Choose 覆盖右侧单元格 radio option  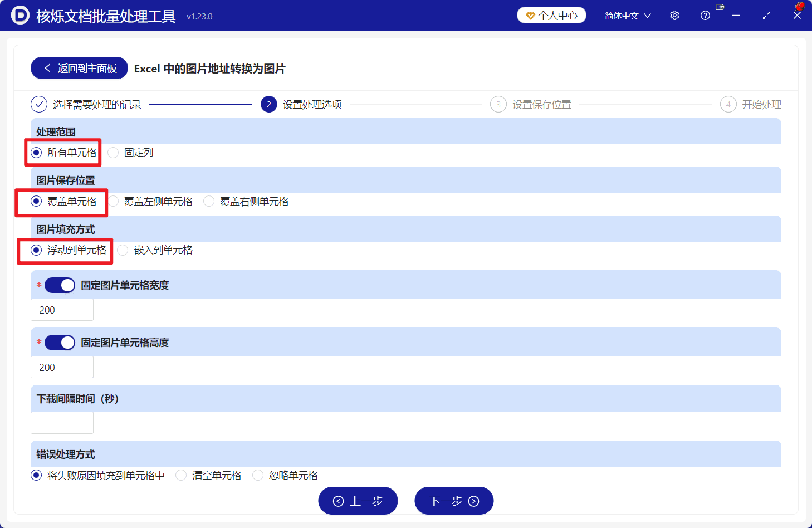click(246, 201)
